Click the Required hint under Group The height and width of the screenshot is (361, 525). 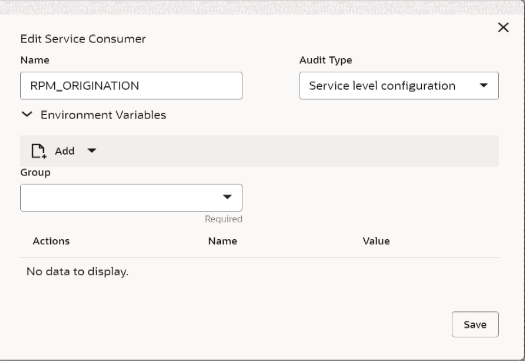pos(223,219)
